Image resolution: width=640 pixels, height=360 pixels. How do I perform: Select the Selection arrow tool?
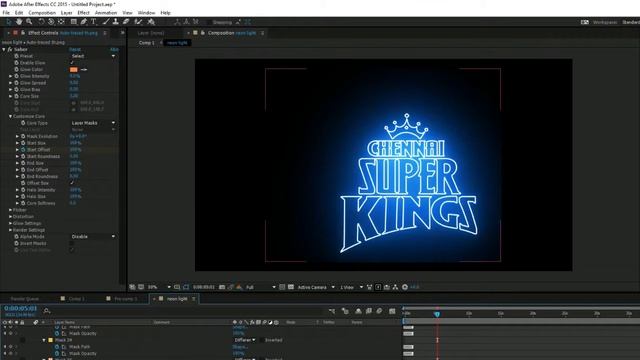point(9,22)
